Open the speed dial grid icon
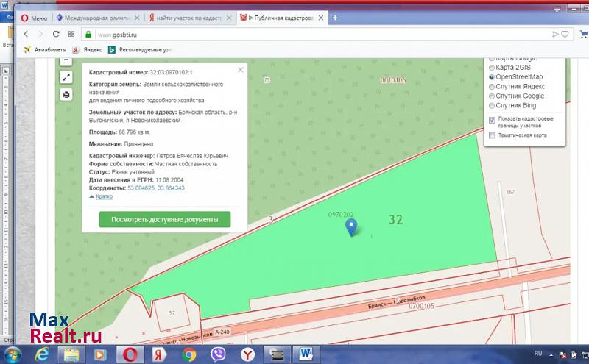The height and width of the screenshot is (364, 589). (71, 34)
